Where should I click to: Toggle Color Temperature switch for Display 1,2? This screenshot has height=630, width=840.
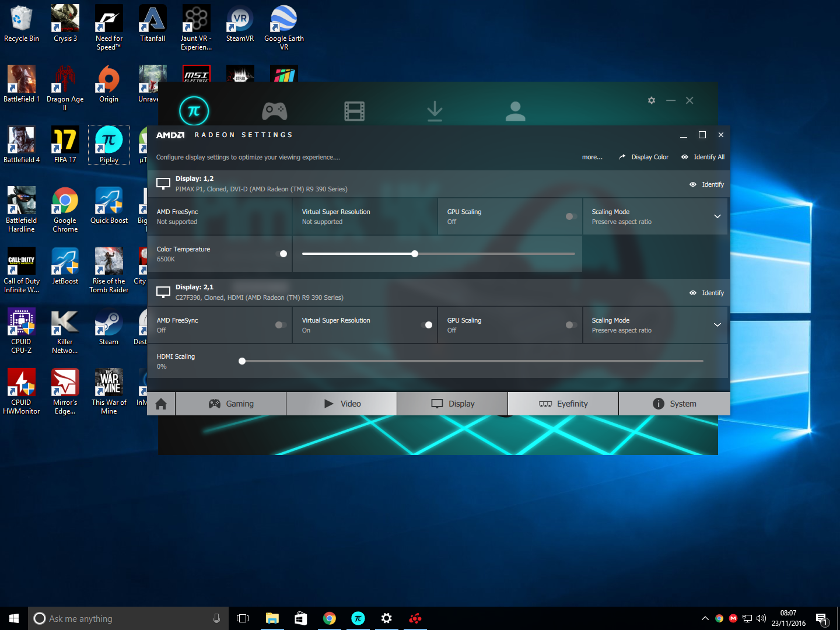(281, 254)
